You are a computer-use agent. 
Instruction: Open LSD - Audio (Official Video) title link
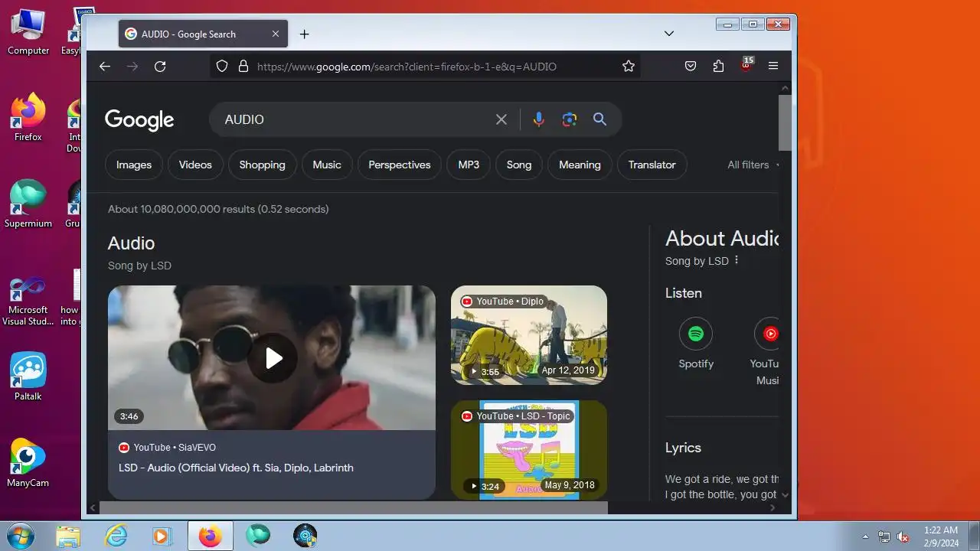(236, 468)
